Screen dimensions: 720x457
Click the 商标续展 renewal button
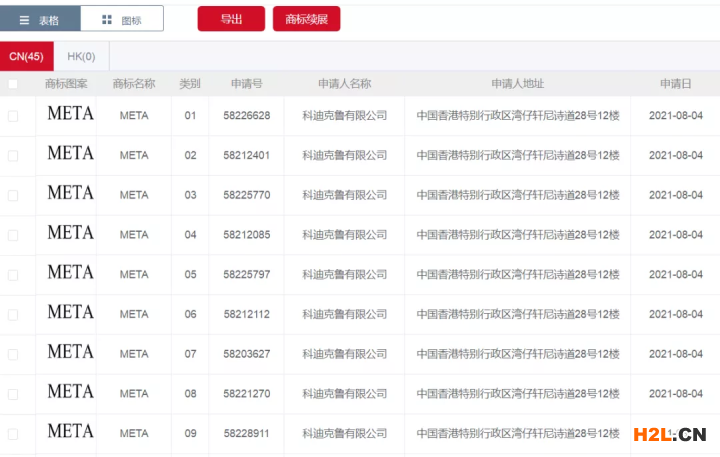[306, 19]
